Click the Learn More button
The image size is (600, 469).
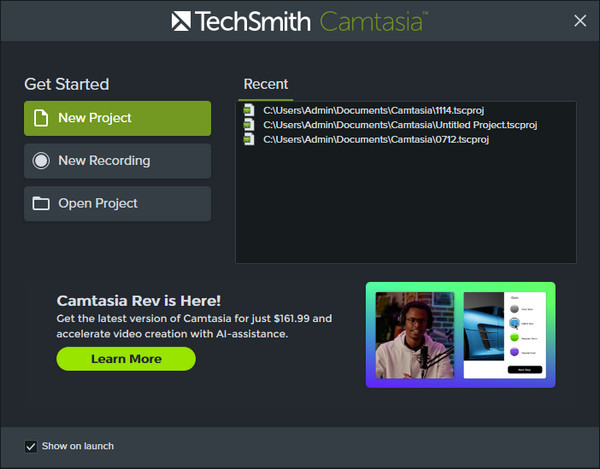click(x=126, y=359)
